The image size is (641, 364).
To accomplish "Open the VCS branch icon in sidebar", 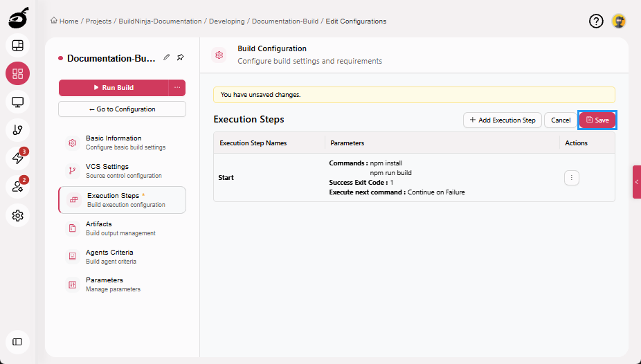I will pos(17,130).
